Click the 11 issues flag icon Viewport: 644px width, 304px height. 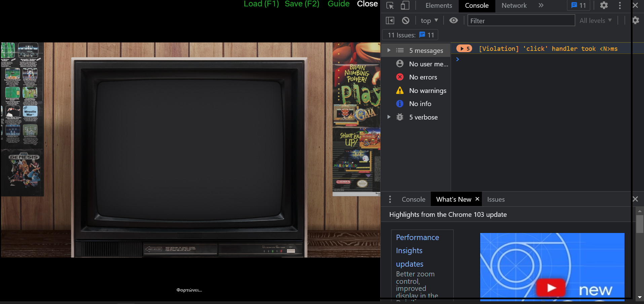click(579, 5)
